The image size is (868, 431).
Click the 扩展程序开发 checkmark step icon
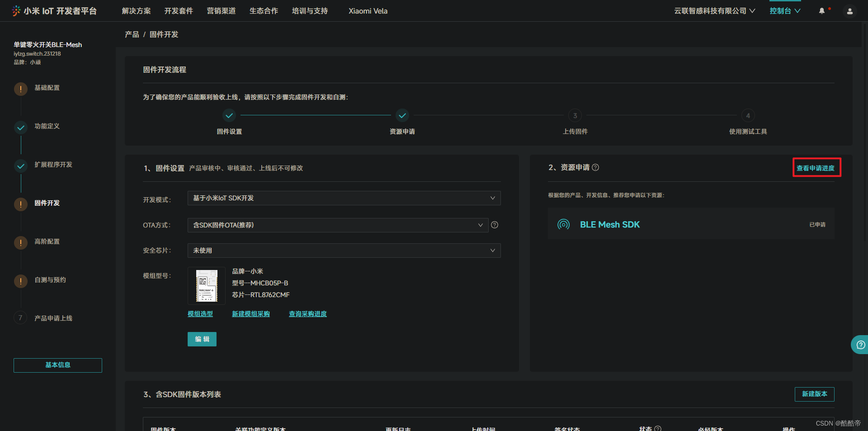coord(21,166)
